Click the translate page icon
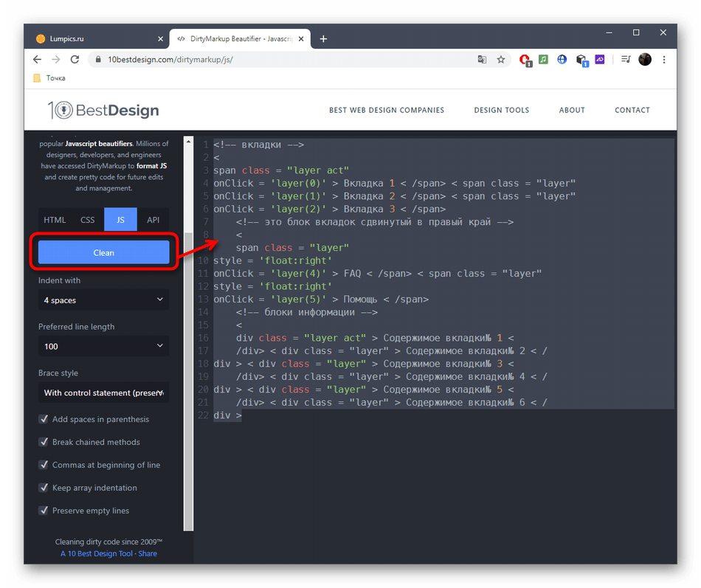This screenshot has height=588, width=701. point(482,60)
